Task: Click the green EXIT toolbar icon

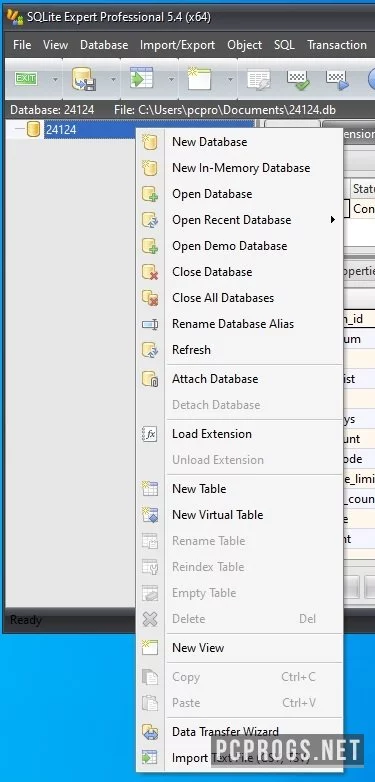Action: click(26, 79)
